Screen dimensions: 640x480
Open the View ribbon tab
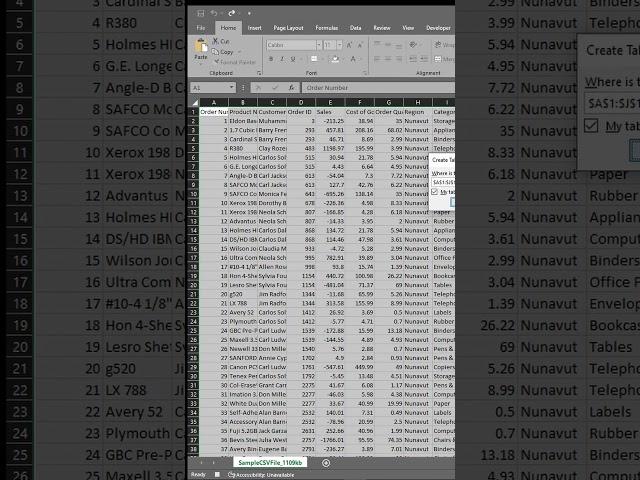[x=408, y=28]
